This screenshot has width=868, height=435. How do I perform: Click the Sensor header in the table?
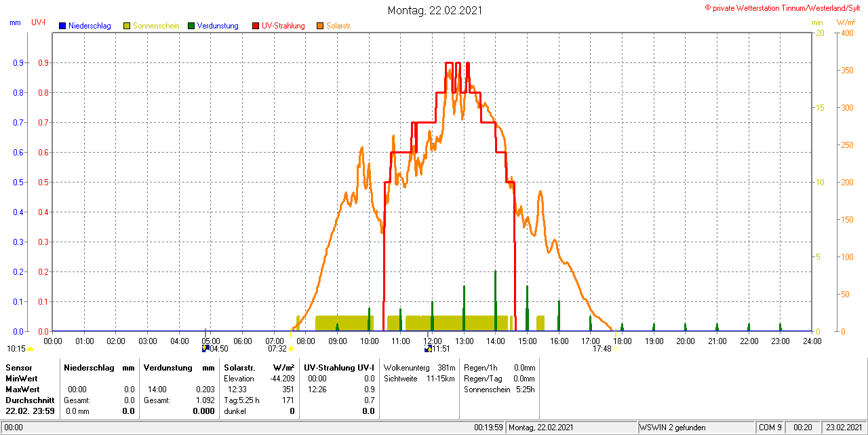coord(18,367)
